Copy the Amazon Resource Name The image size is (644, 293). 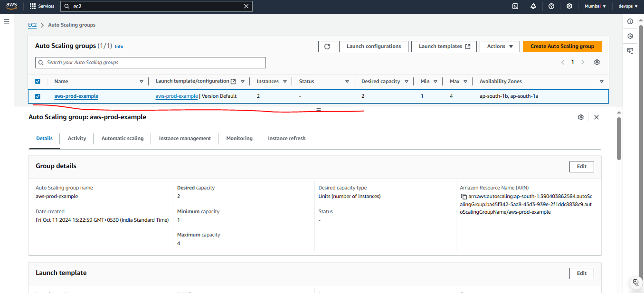[x=464, y=197]
